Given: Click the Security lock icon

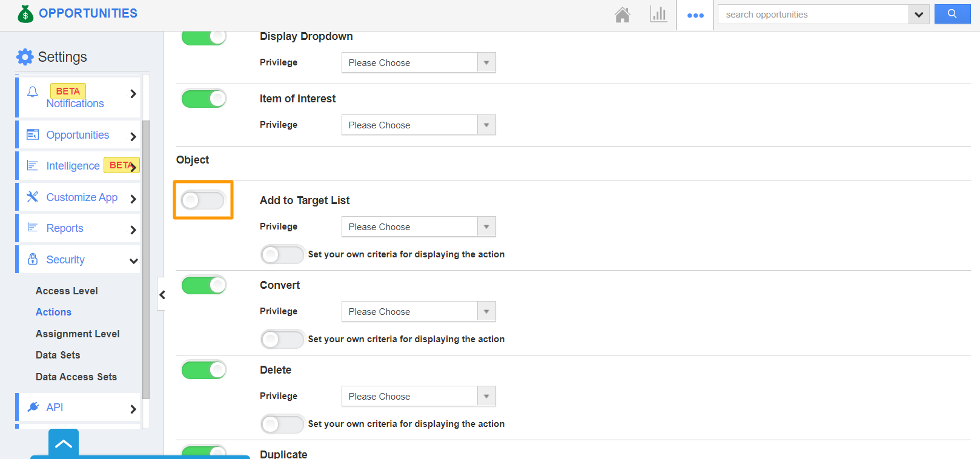Looking at the screenshot, I should [33, 259].
